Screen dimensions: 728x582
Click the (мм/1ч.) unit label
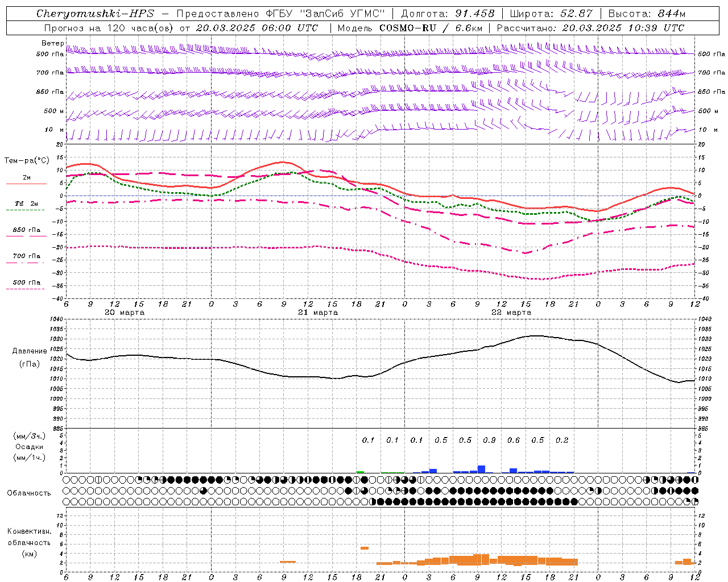click(x=30, y=458)
